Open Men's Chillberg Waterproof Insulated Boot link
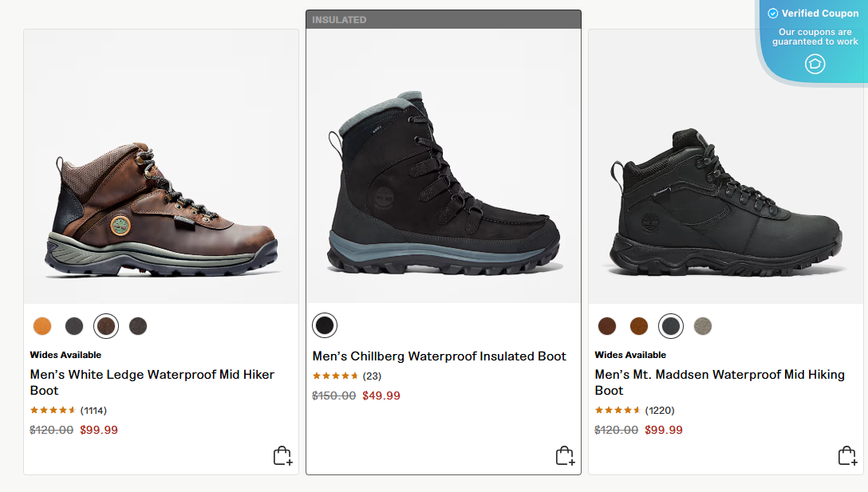This screenshot has height=492, width=868. pyautogui.click(x=439, y=356)
